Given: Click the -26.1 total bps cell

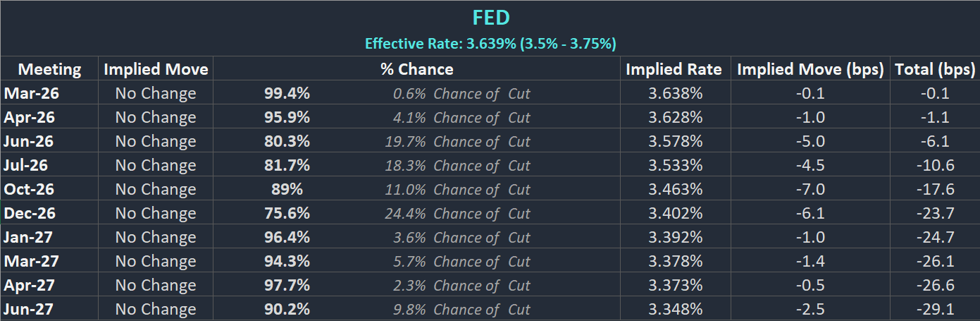Looking at the screenshot, I should click(x=935, y=261).
